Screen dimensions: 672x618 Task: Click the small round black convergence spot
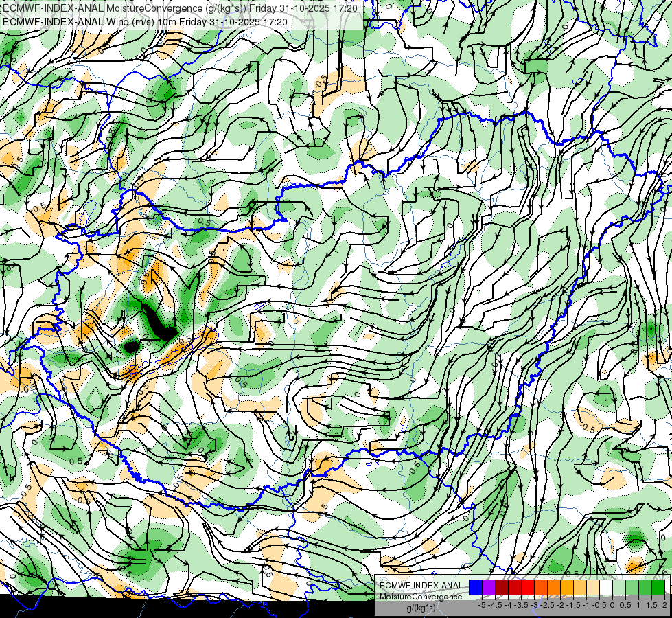(131, 346)
